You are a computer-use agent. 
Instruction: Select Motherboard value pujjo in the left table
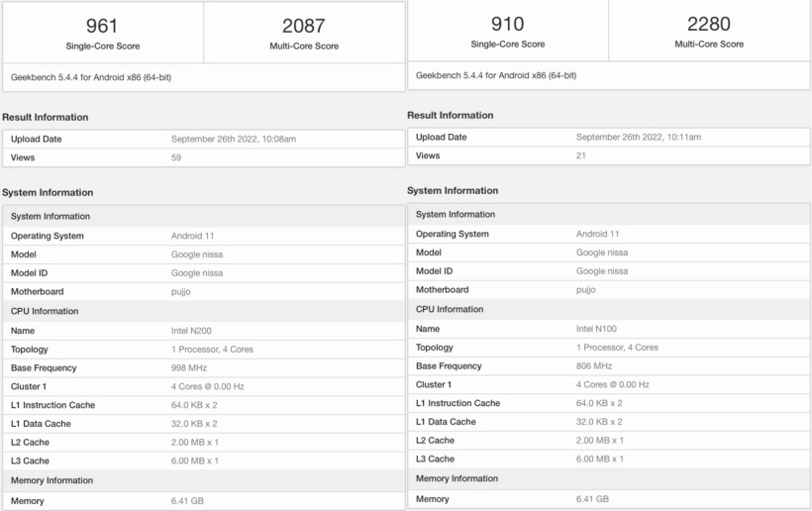(x=182, y=292)
